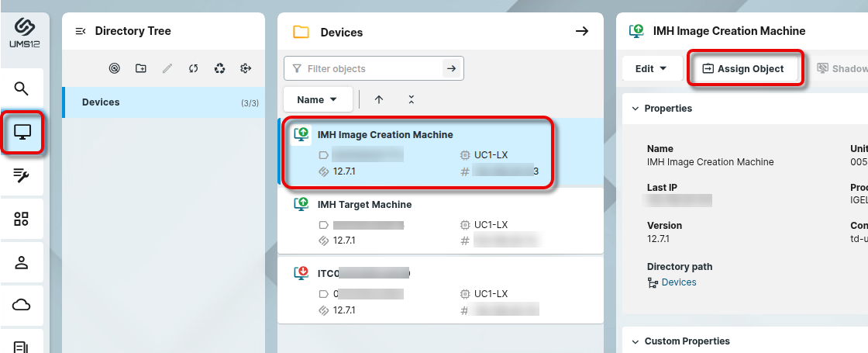Toggle ascending sort arrow for devices
Screen dimensions: 868x353
point(379,99)
